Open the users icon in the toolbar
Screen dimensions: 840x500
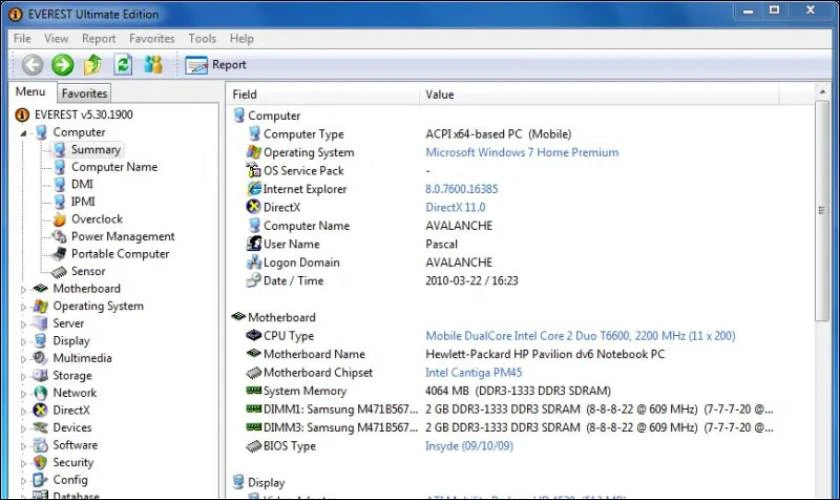pos(153,65)
